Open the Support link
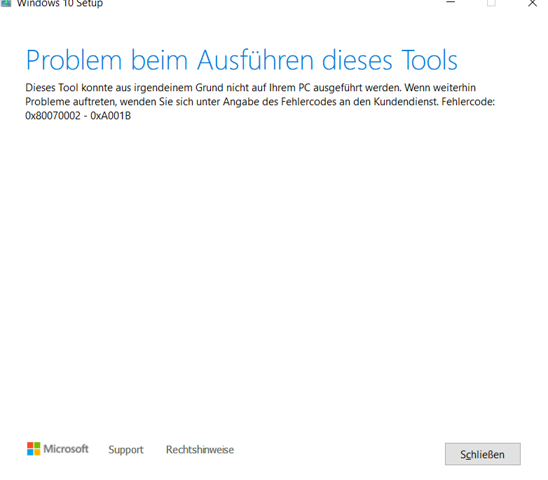The image size is (548, 480). 126,450
